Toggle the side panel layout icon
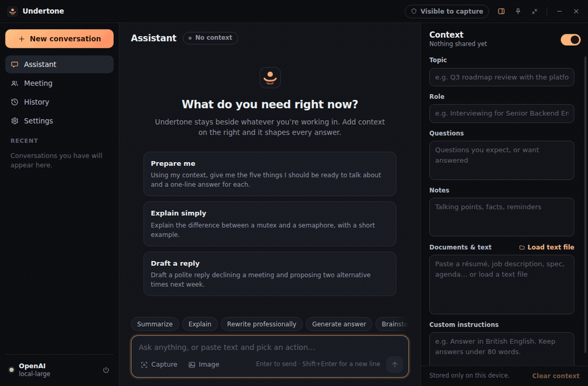Screen dimensions: 588x386 coord(501,11)
